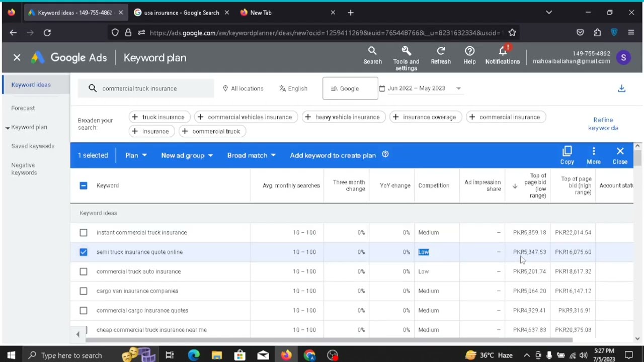644x362 pixels.
Task: Add heavy vehicle insurance suggestion
Action: (343, 117)
